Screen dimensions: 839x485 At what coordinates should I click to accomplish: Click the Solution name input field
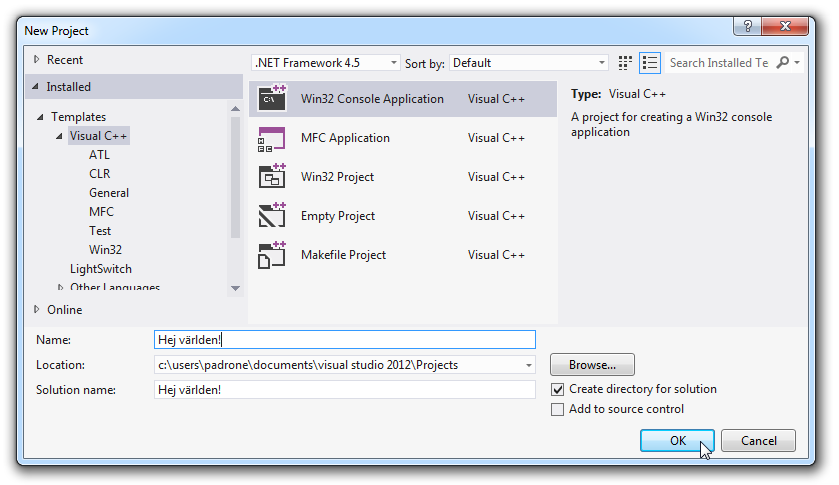(345, 390)
